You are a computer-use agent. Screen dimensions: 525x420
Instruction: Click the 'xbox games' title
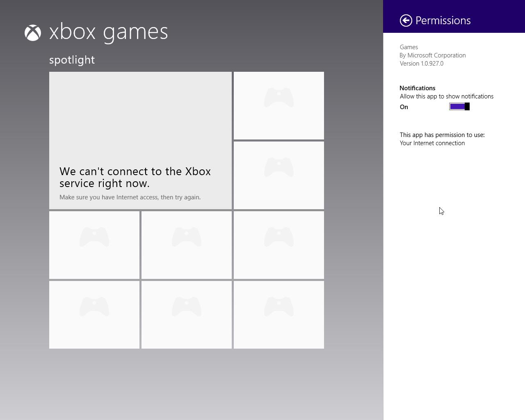(108, 32)
